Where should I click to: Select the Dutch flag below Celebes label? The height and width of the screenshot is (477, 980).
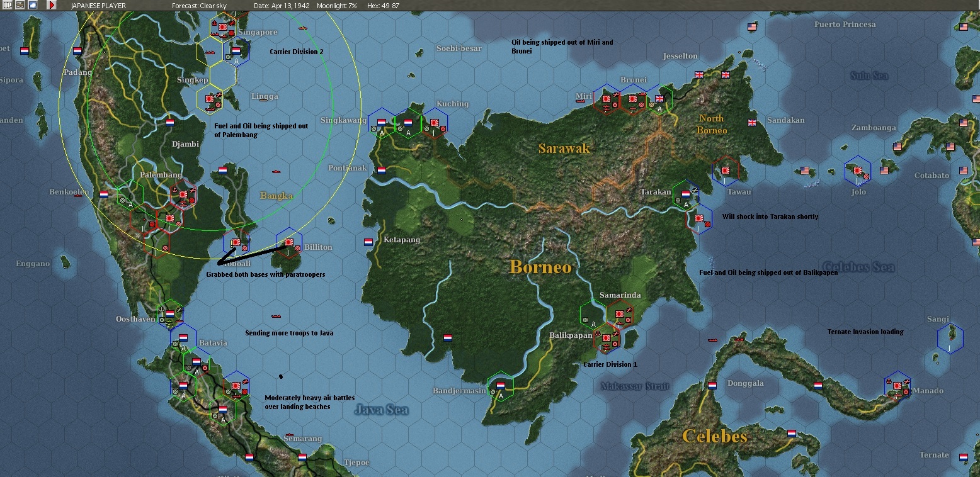pyautogui.click(x=792, y=433)
